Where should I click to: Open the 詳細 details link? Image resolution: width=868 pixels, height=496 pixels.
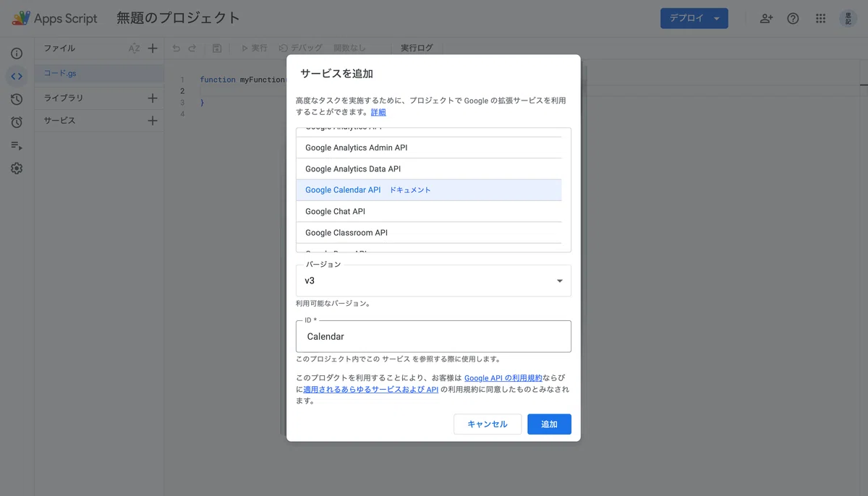378,112
